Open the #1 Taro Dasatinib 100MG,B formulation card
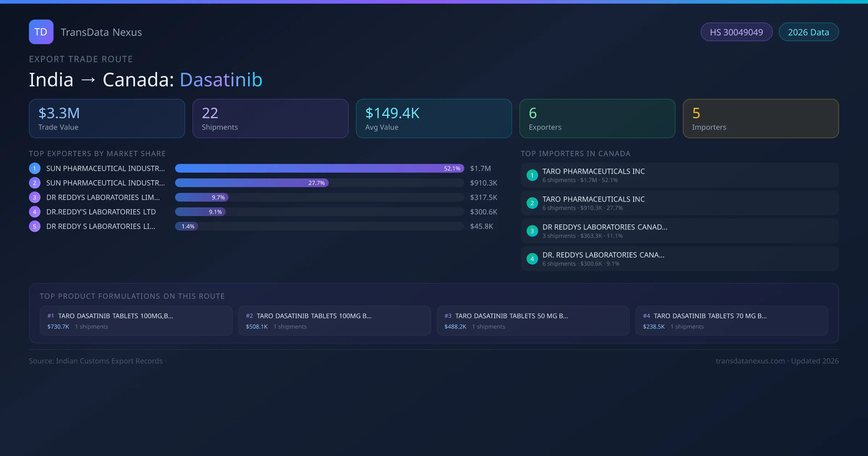 [x=136, y=321]
